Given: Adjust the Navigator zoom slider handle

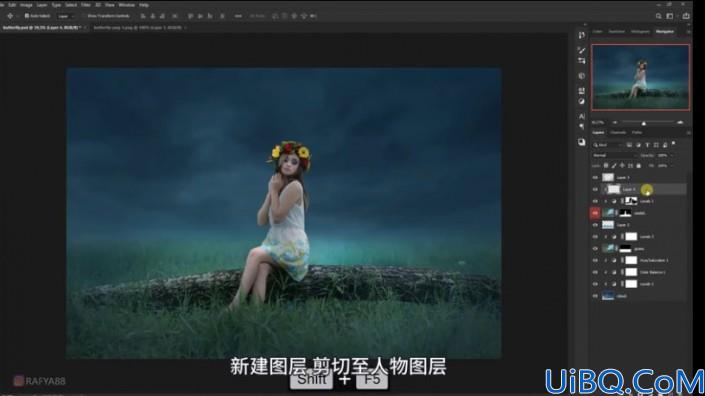Looking at the screenshot, I should pyautogui.click(x=644, y=123).
